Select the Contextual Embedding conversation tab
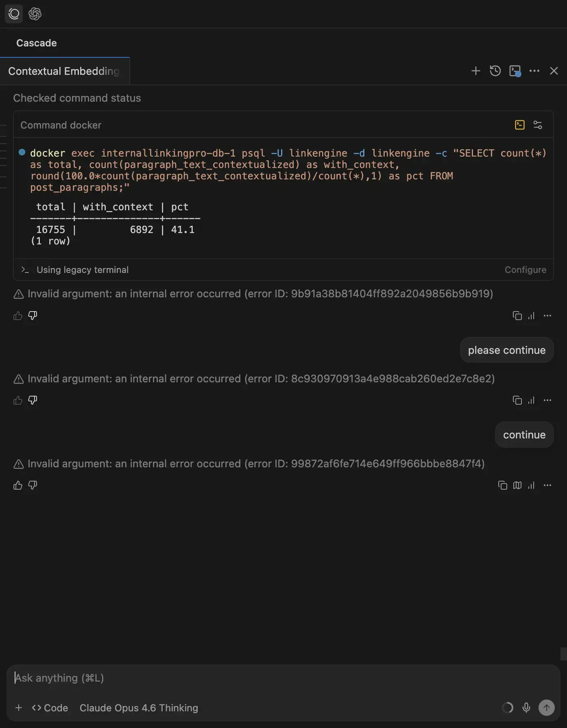 coord(65,71)
